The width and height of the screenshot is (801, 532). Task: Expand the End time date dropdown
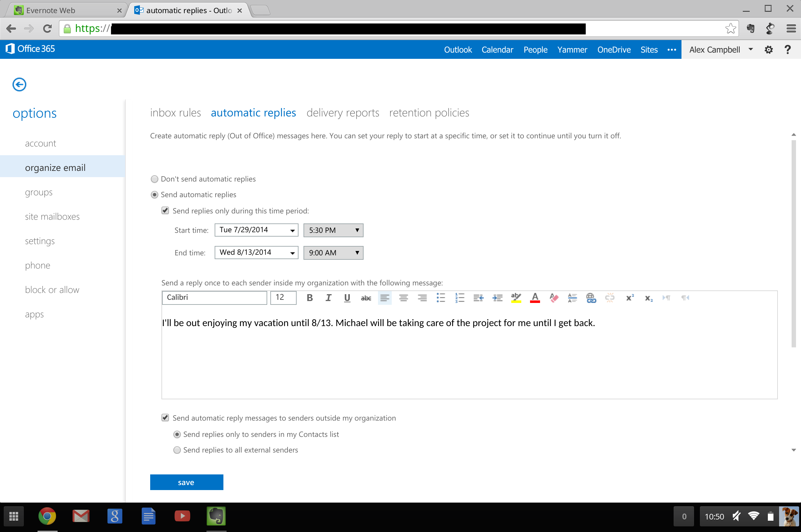point(291,252)
